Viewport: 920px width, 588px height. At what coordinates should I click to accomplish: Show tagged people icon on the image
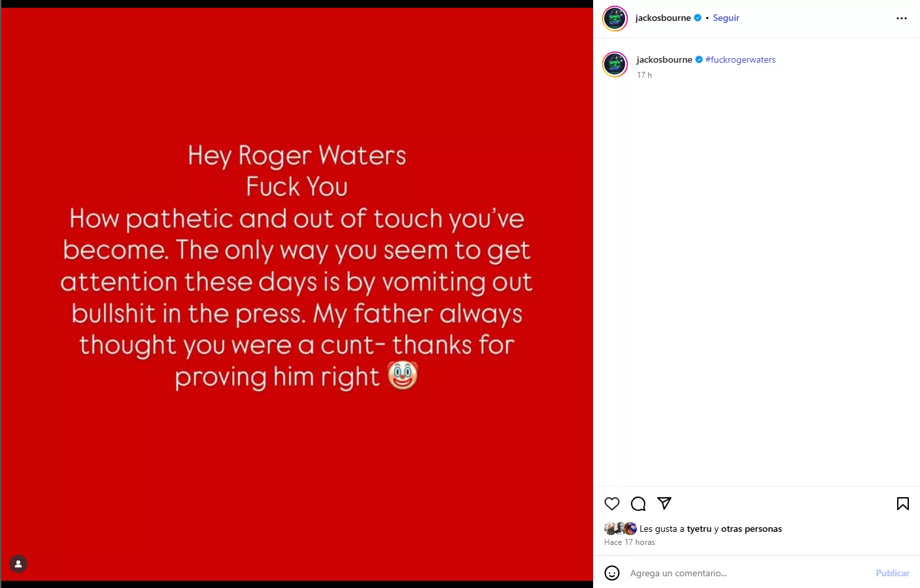[x=18, y=564]
